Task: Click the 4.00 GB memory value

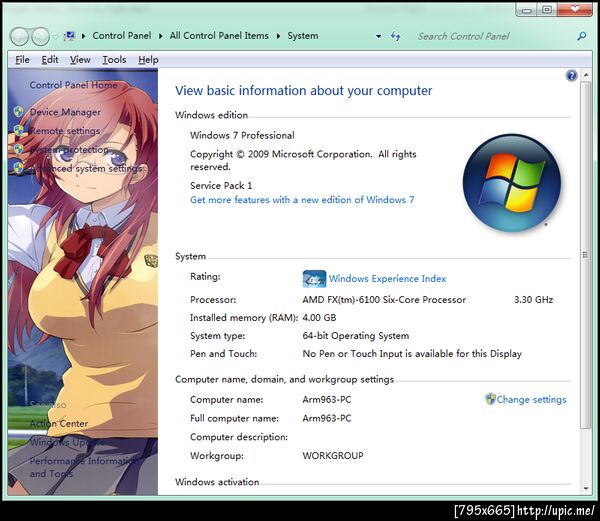Action: tap(319, 317)
